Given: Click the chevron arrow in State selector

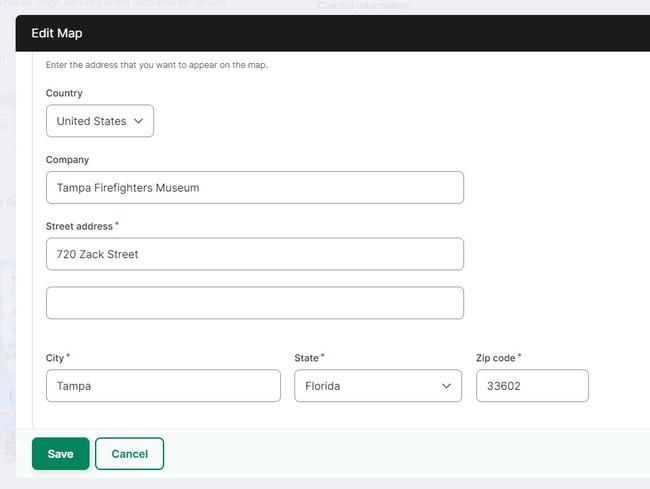Looking at the screenshot, I should click(446, 386).
